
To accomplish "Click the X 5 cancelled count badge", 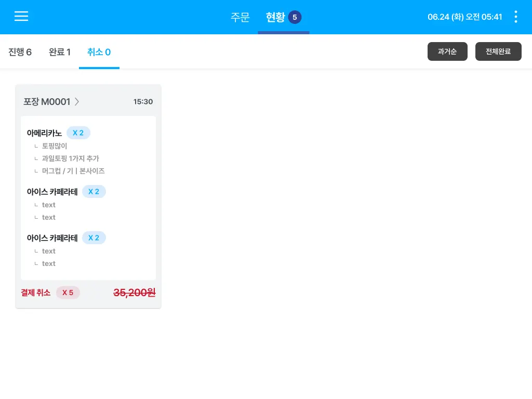I will (x=68, y=292).
